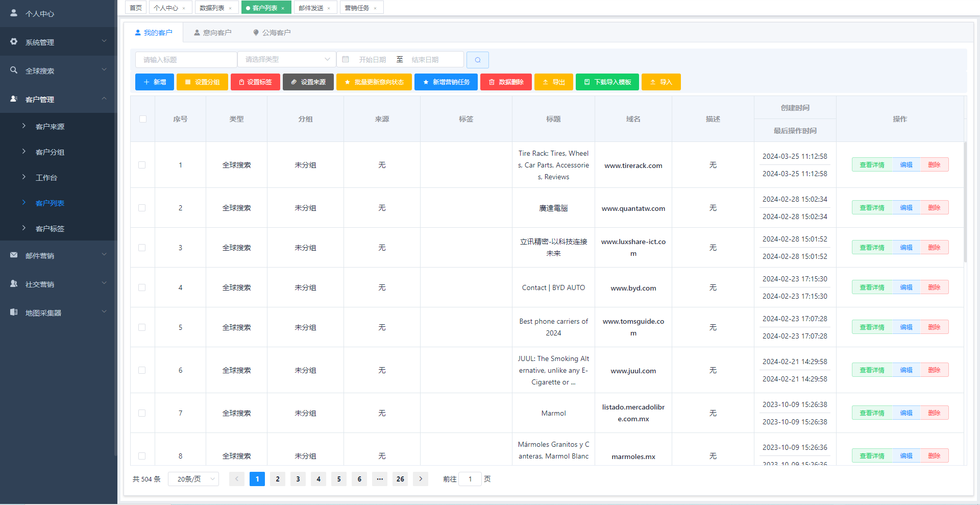
Task: Click the 社交营销 people icon
Action: click(x=14, y=283)
